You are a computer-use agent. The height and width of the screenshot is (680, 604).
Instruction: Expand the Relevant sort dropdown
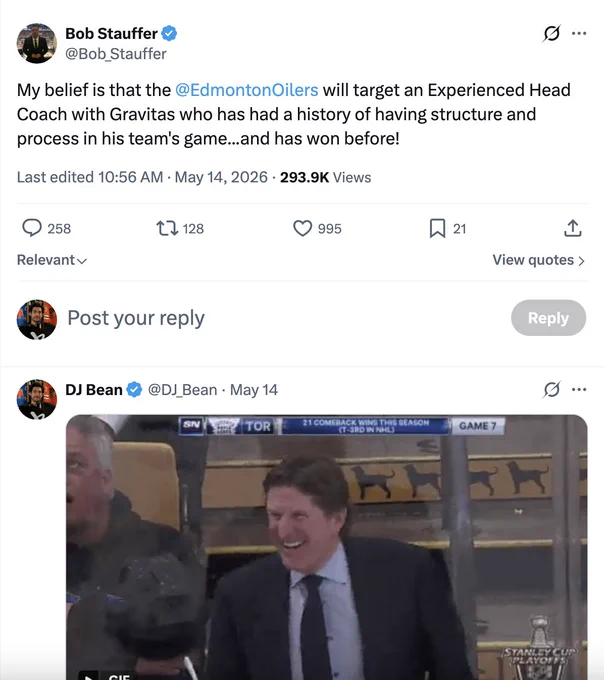coord(52,260)
